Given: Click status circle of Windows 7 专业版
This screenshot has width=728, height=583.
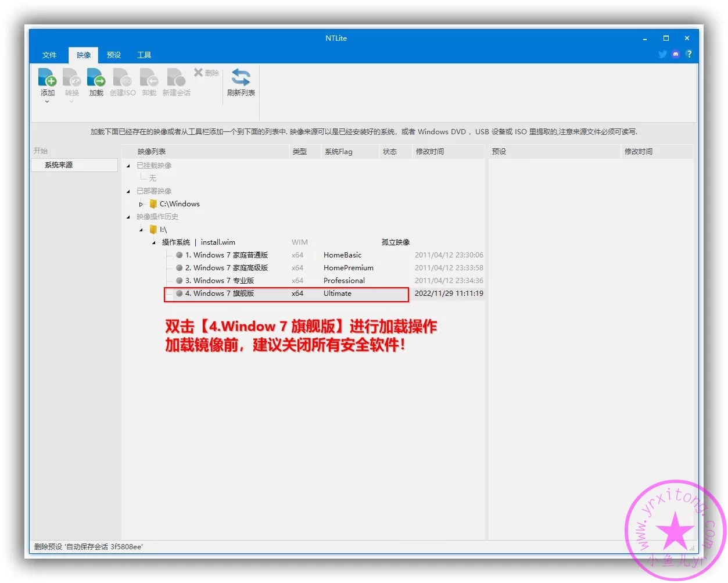Looking at the screenshot, I should click(x=180, y=281).
